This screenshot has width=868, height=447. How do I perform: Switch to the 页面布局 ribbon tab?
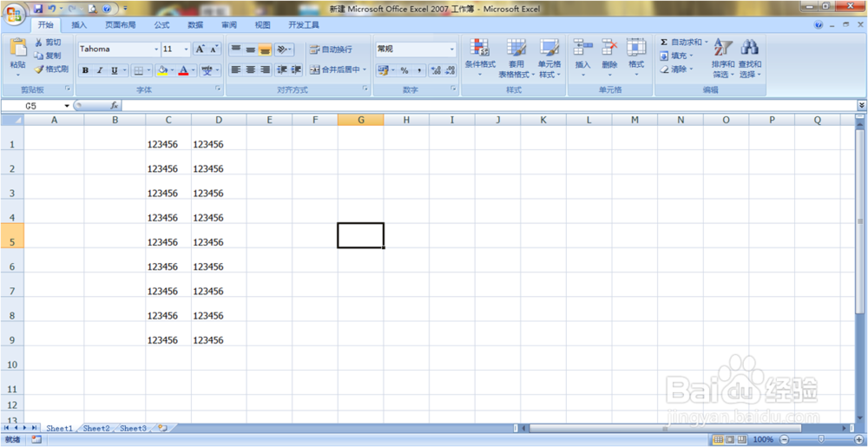point(120,25)
